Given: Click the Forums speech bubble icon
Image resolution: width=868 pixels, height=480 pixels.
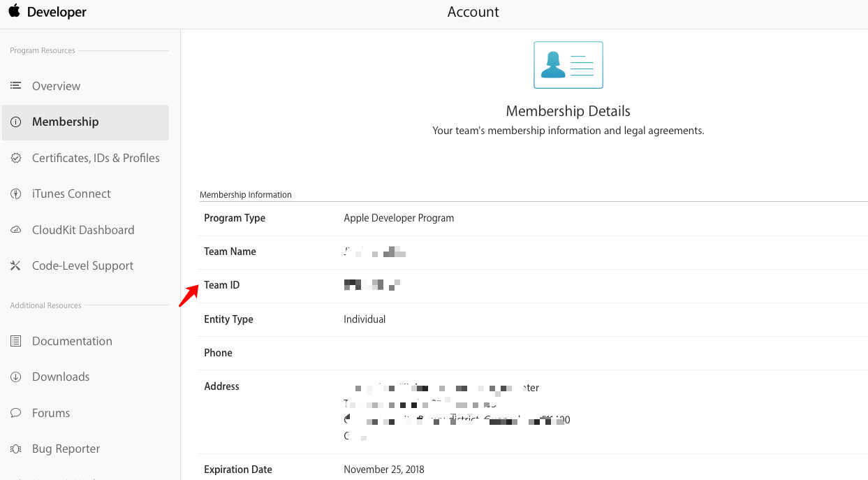Looking at the screenshot, I should point(16,413).
